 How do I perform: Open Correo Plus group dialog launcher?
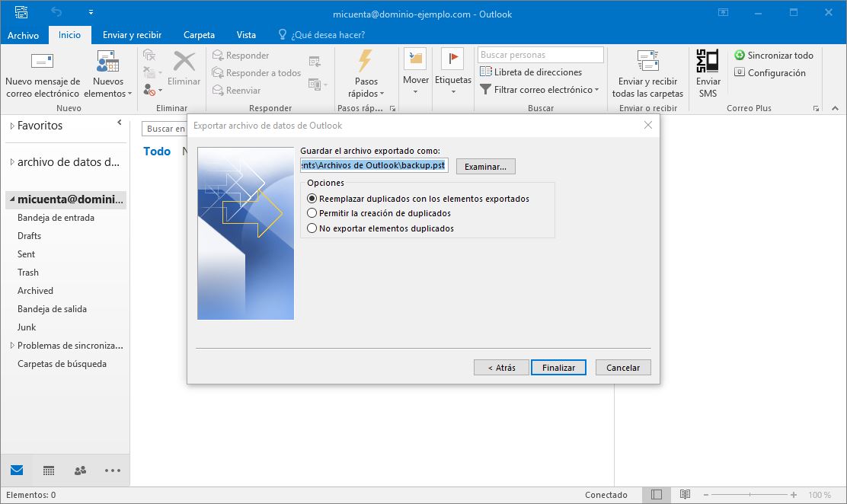point(816,109)
